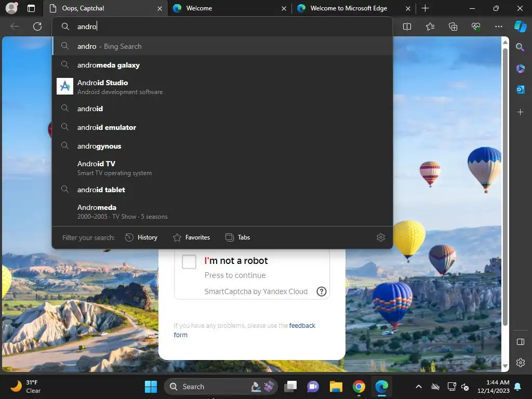
Task: Choose android tablet suggestion
Action: (222, 190)
